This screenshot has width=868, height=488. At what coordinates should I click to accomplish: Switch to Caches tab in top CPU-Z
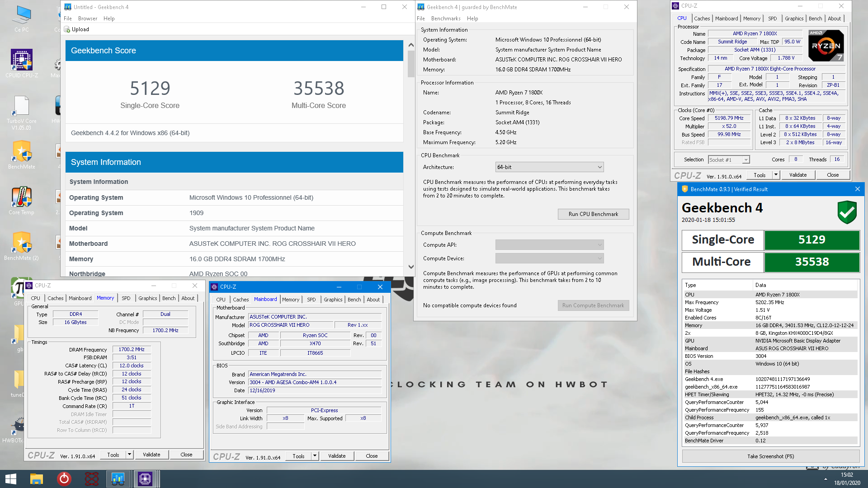click(702, 19)
